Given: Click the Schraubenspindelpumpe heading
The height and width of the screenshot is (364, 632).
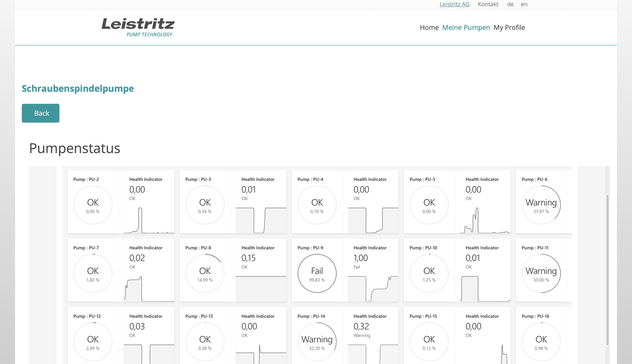Looking at the screenshot, I should pyautogui.click(x=78, y=88).
